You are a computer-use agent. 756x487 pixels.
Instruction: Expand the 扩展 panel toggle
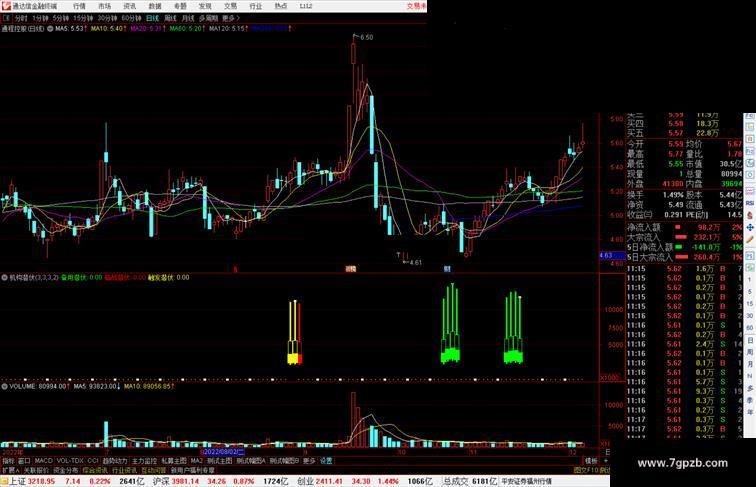(x=11, y=470)
